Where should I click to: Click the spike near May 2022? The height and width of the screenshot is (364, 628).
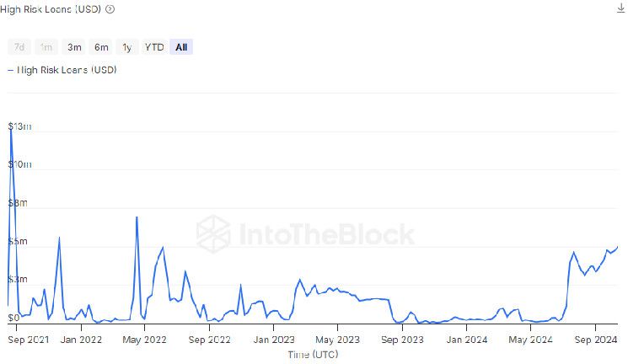click(137, 217)
